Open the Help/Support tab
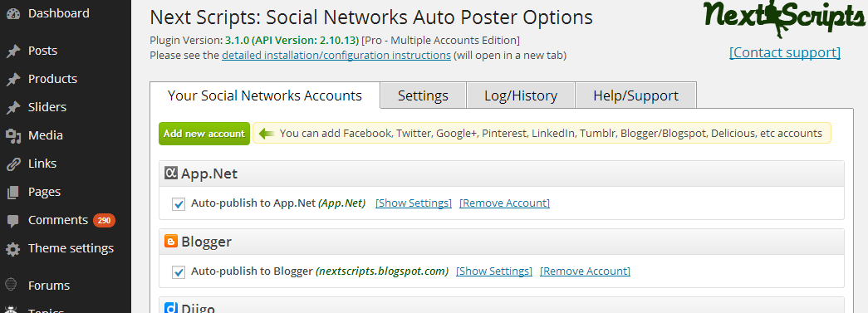 click(635, 95)
